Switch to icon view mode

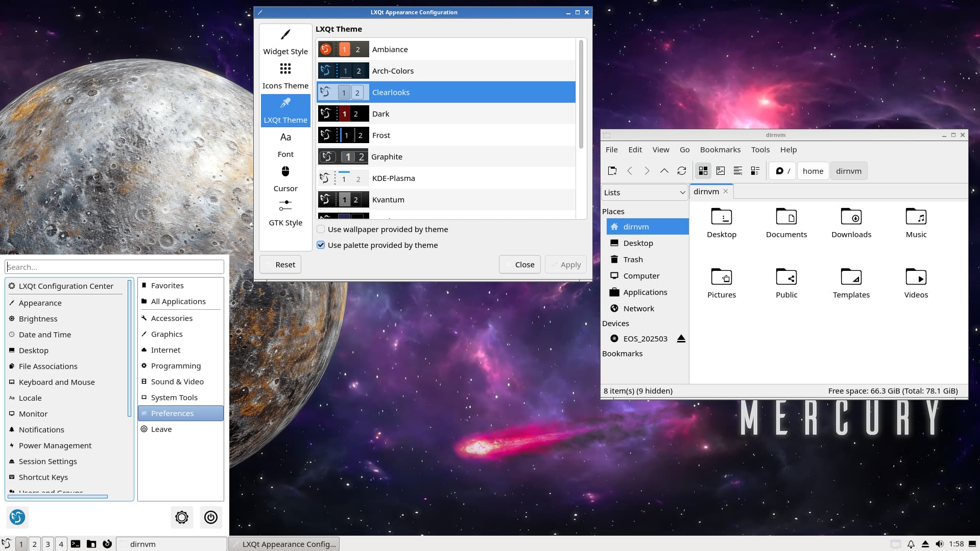click(x=703, y=171)
